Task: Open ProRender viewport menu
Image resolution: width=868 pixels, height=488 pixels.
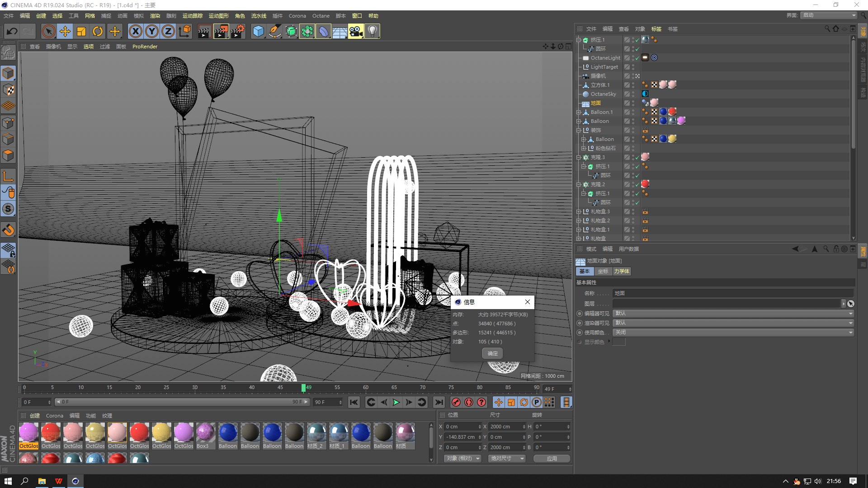Action: [x=145, y=47]
